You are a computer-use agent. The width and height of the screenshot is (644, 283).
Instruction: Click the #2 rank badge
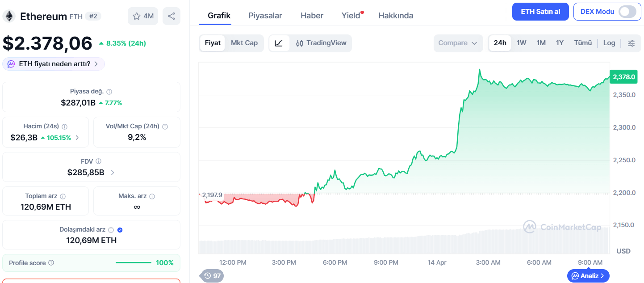click(93, 17)
